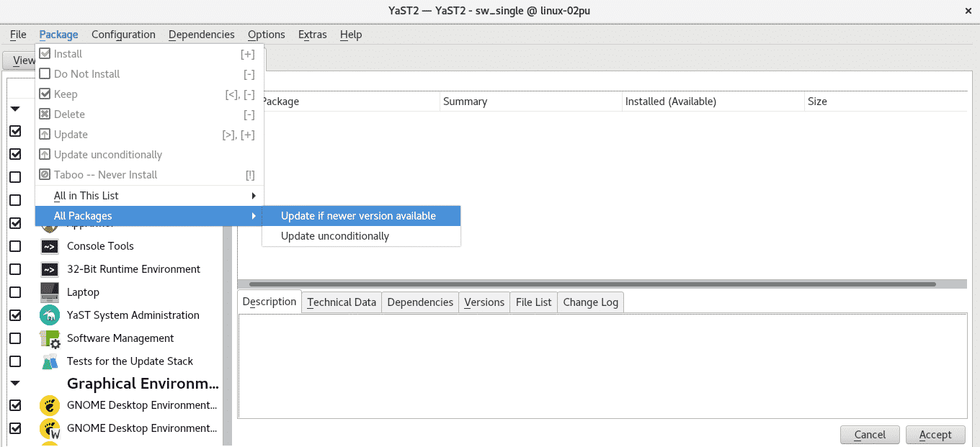Click inside the empty Description text area
Viewport: 980px width, 447px height.
coord(602,366)
